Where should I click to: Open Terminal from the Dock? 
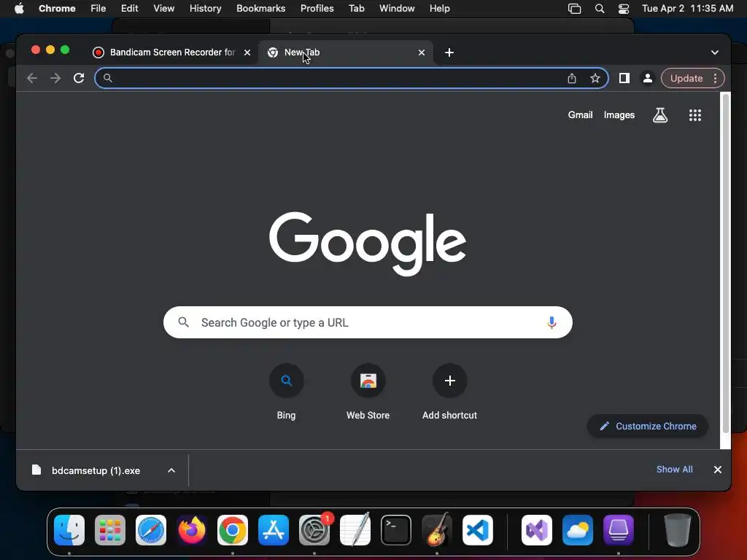[x=396, y=530]
